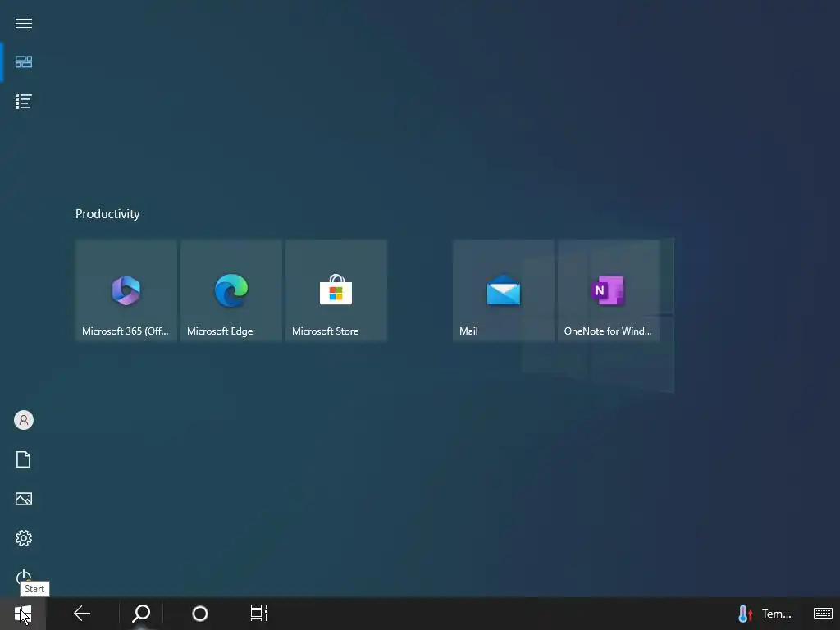Open the touch keyboard icon
The height and width of the screenshot is (630, 840).
click(823, 614)
